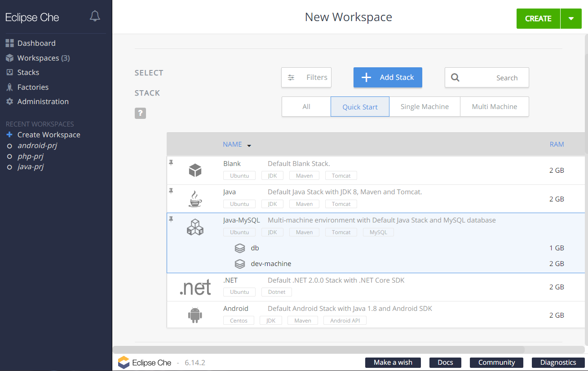This screenshot has height=371, width=588.
Task: Click the db machine layers icon
Action: tap(240, 248)
